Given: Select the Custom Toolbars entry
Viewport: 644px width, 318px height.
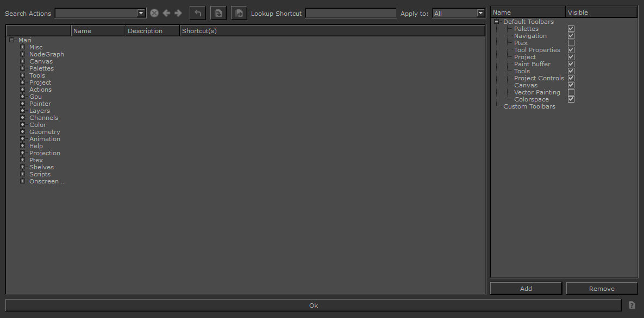Looking at the screenshot, I should click(x=529, y=106).
